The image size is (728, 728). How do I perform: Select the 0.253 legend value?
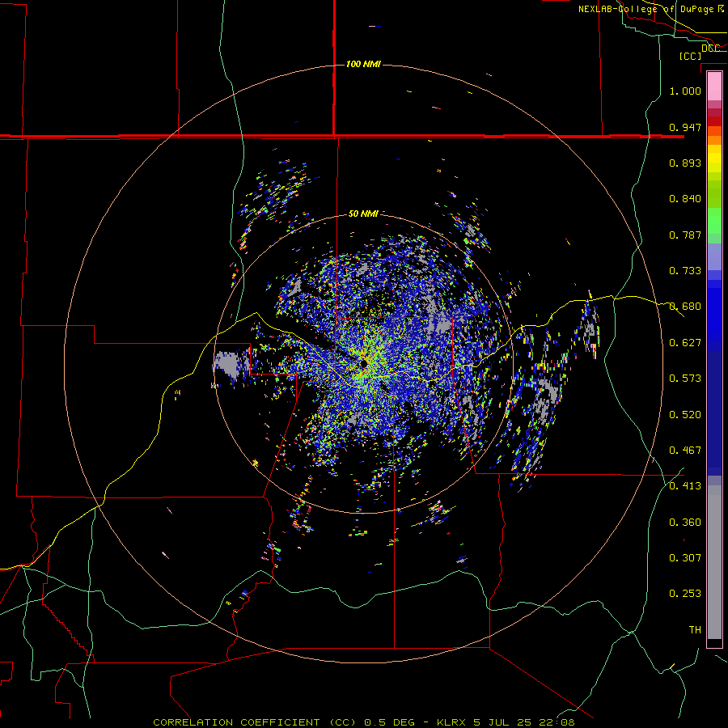click(x=685, y=594)
